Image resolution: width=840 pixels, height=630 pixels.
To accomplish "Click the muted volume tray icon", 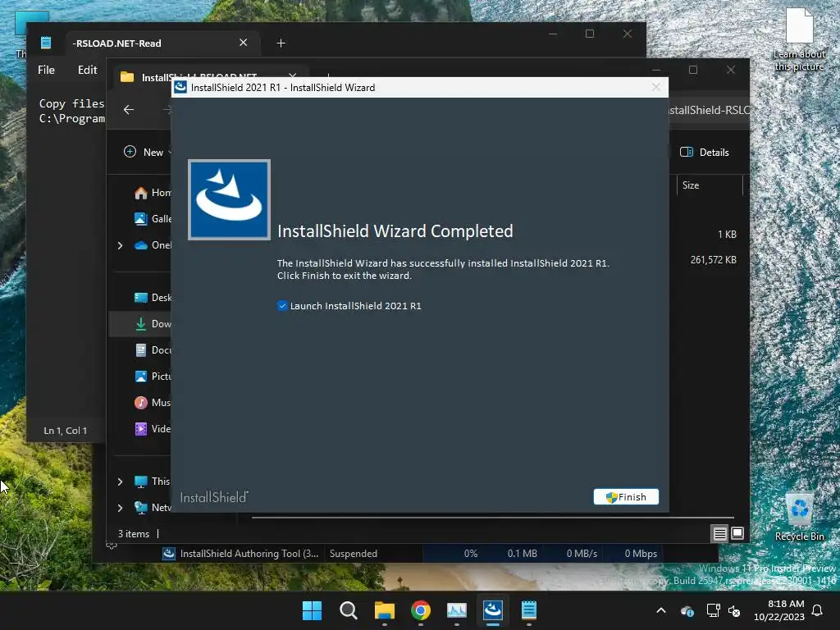I will (734, 610).
